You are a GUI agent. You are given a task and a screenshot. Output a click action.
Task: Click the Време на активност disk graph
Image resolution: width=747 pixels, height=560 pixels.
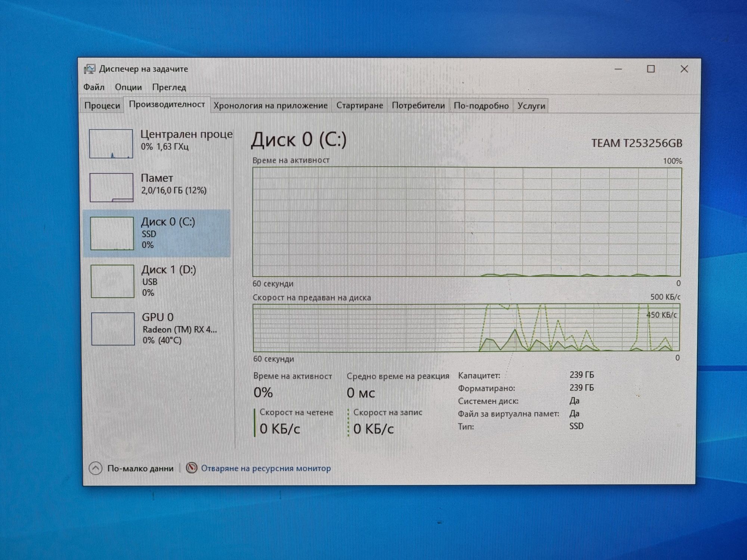pyautogui.click(x=467, y=222)
